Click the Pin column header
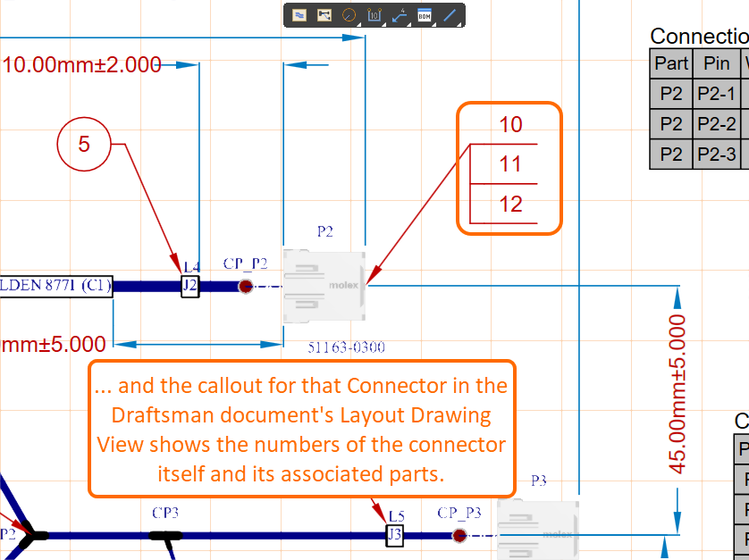The width and height of the screenshot is (749, 560). 717,63
